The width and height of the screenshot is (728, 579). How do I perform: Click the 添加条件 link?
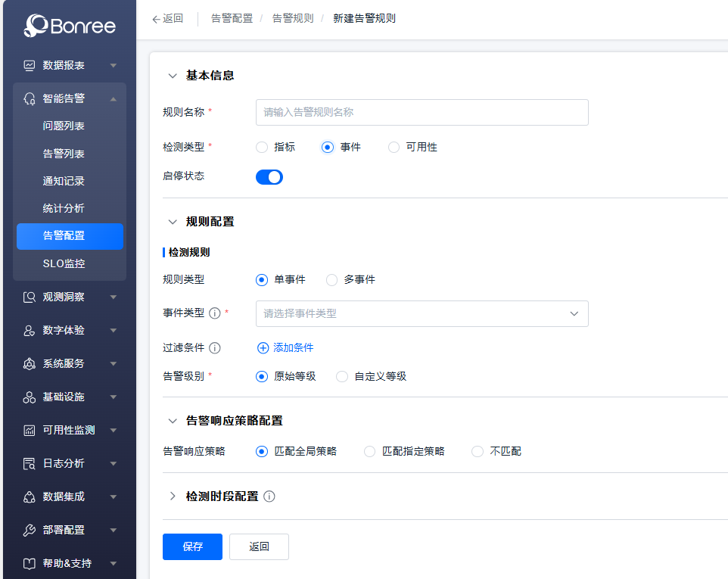coord(285,348)
